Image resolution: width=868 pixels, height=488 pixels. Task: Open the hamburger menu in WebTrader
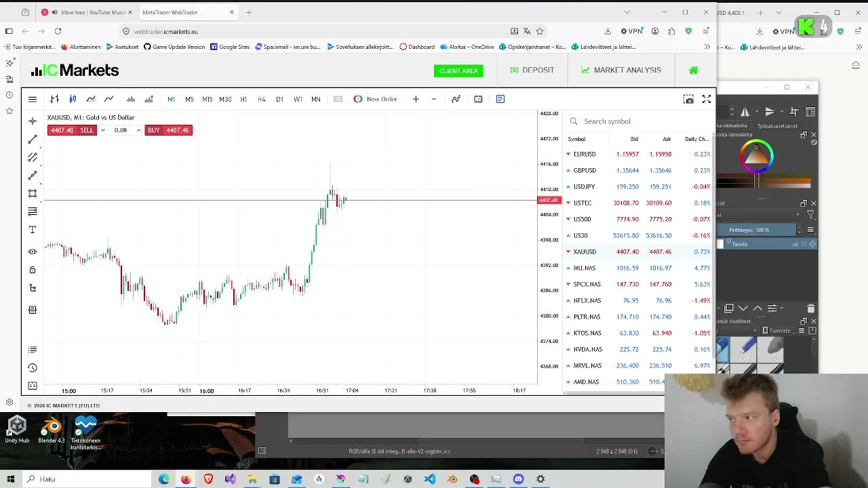pyautogui.click(x=33, y=99)
